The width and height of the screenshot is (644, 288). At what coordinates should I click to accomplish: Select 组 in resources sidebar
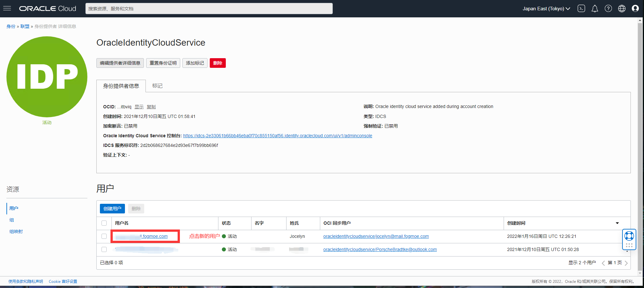coord(12,220)
